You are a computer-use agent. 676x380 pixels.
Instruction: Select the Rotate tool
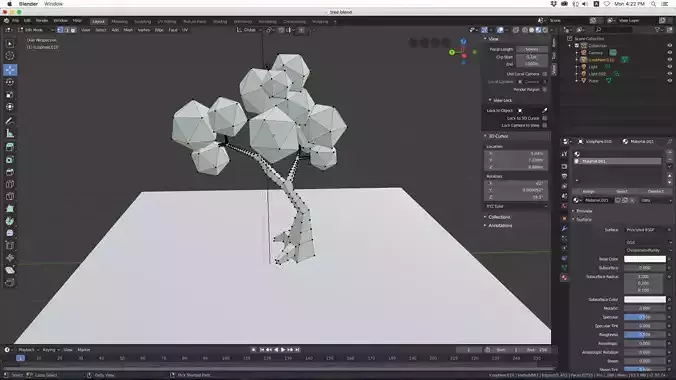(x=10, y=82)
